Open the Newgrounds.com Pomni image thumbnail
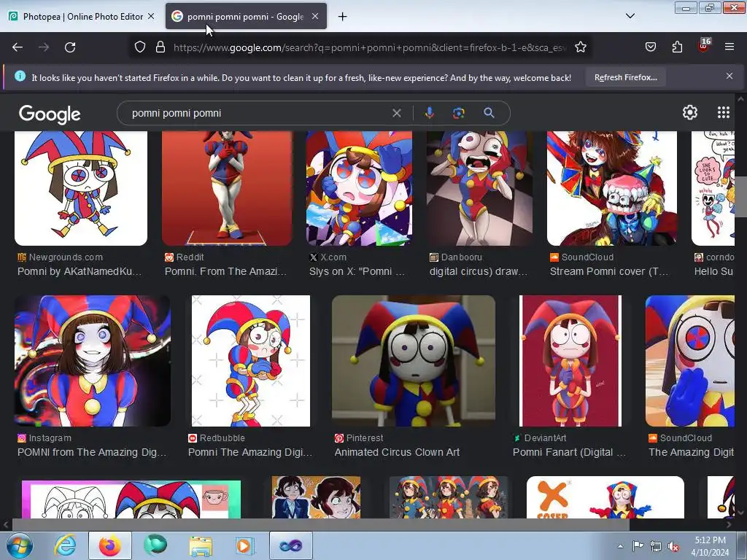The width and height of the screenshot is (747, 560). pos(81,189)
